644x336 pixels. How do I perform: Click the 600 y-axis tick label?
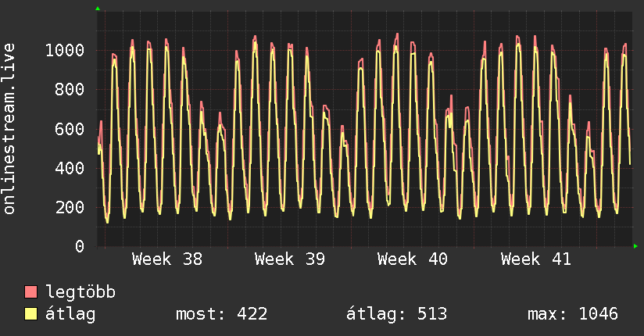(x=70, y=129)
